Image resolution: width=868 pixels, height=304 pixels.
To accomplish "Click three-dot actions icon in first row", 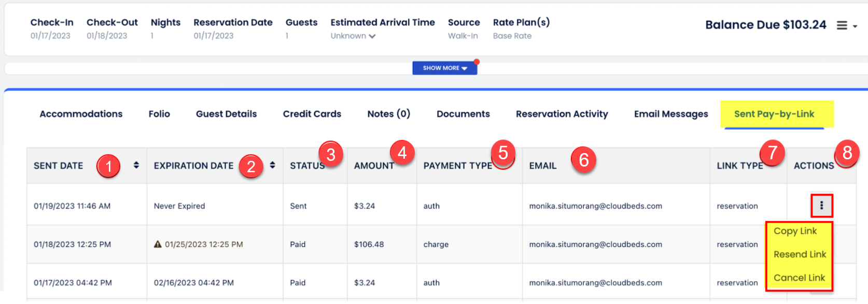I will [821, 206].
